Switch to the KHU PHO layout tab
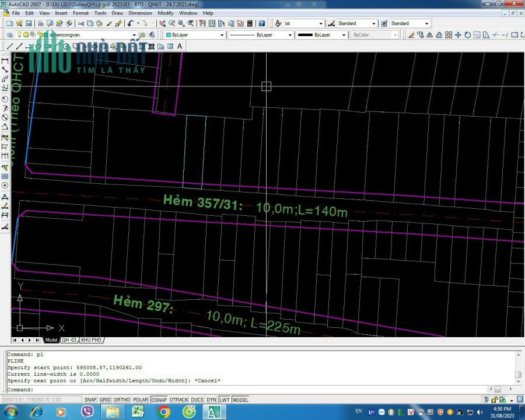 [91, 340]
